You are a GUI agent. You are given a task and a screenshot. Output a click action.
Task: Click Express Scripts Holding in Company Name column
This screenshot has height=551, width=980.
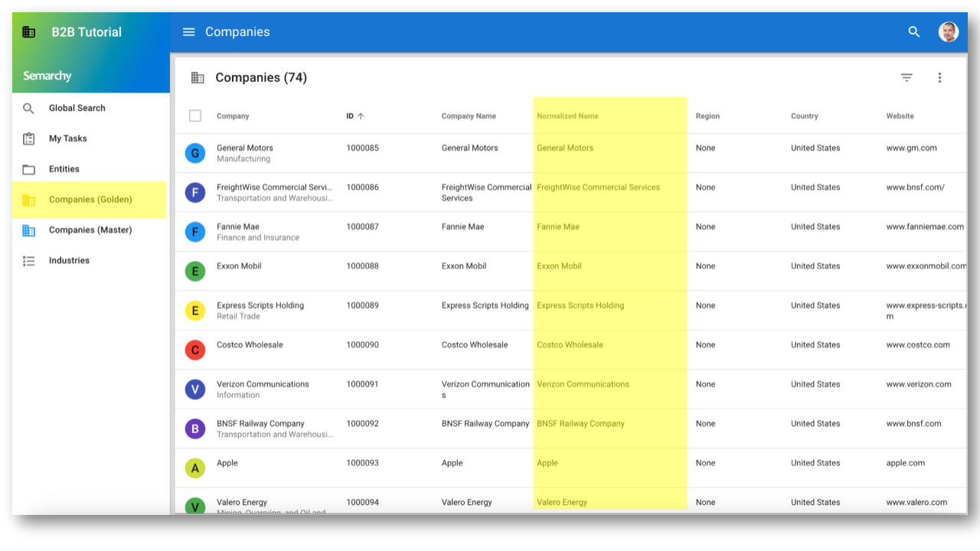485,305
